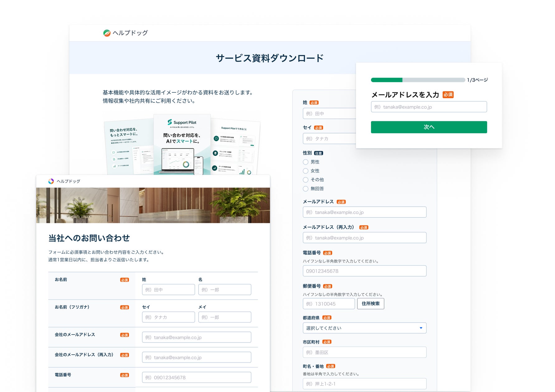The height and width of the screenshot is (392, 555).
Task: Select the 男性 radio button
Action: pos(306,162)
